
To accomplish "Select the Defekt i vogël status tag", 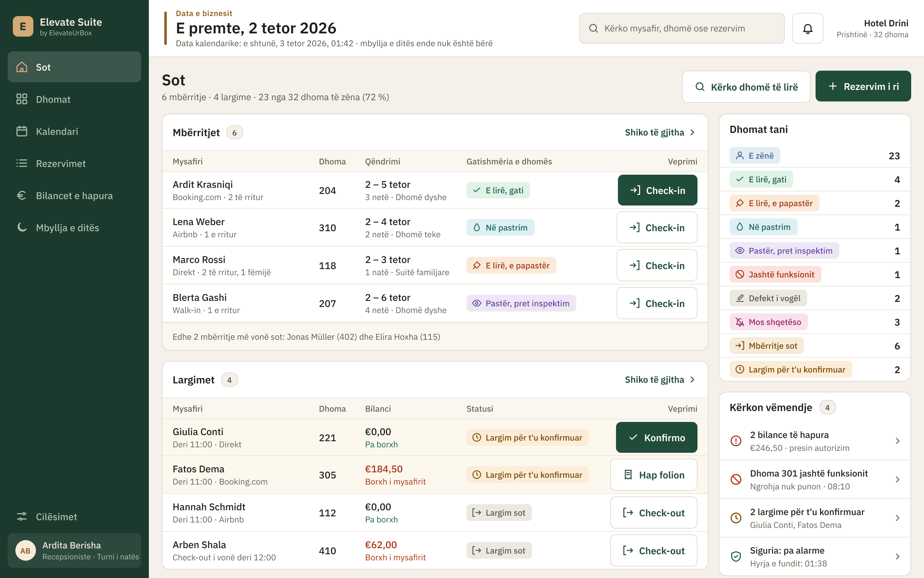I will [x=768, y=298].
